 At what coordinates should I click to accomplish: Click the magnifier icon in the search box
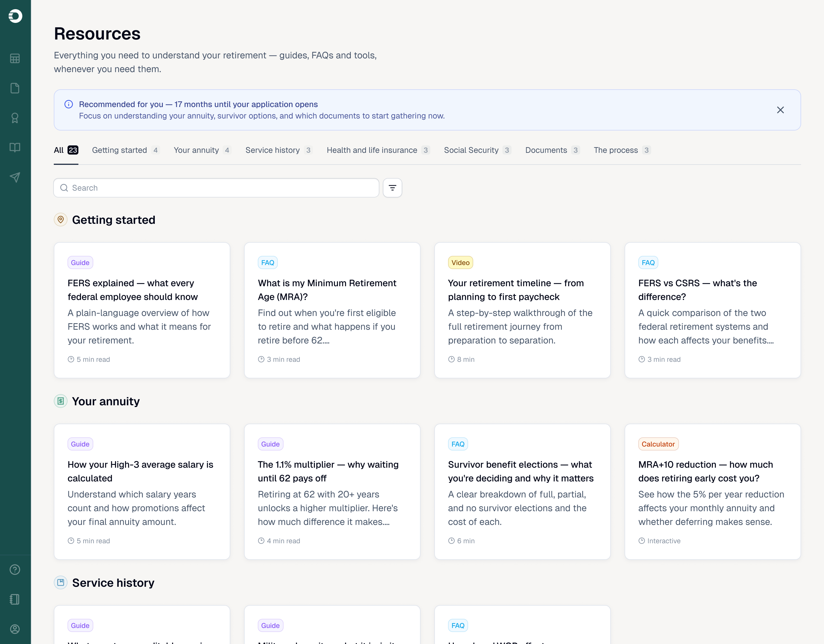tap(64, 187)
